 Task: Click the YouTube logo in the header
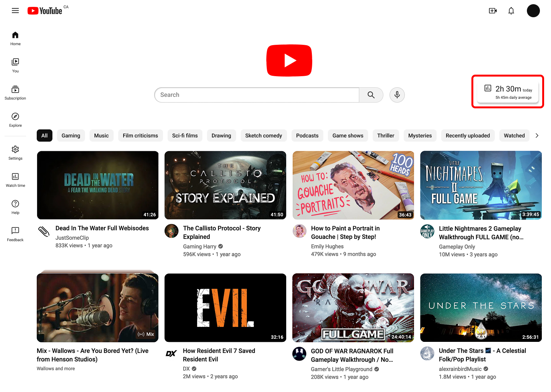pyautogui.click(x=45, y=11)
